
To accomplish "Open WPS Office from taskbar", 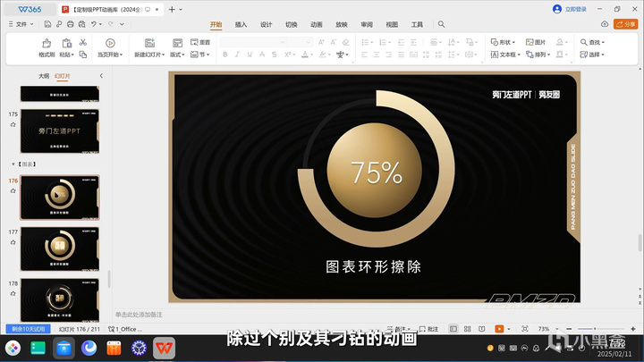I will tap(165, 348).
